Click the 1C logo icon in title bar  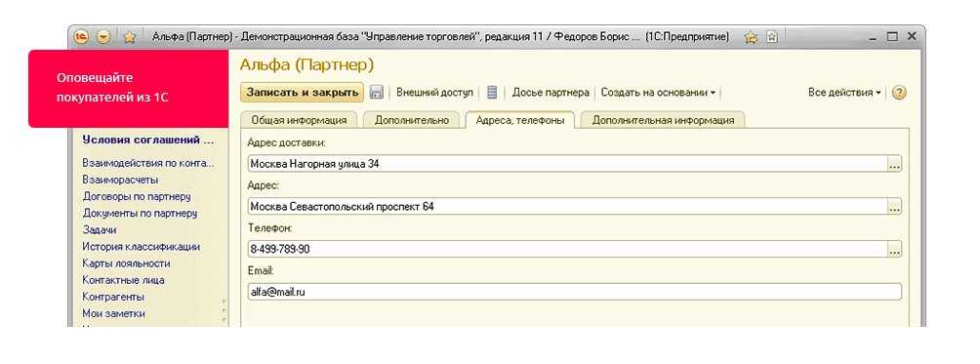(x=81, y=37)
